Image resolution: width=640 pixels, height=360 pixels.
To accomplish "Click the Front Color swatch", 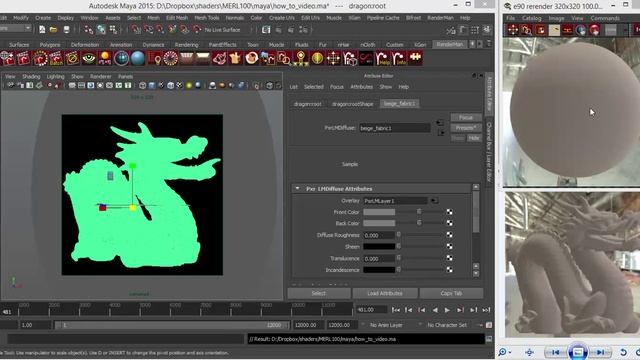I will [x=379, y=212].
